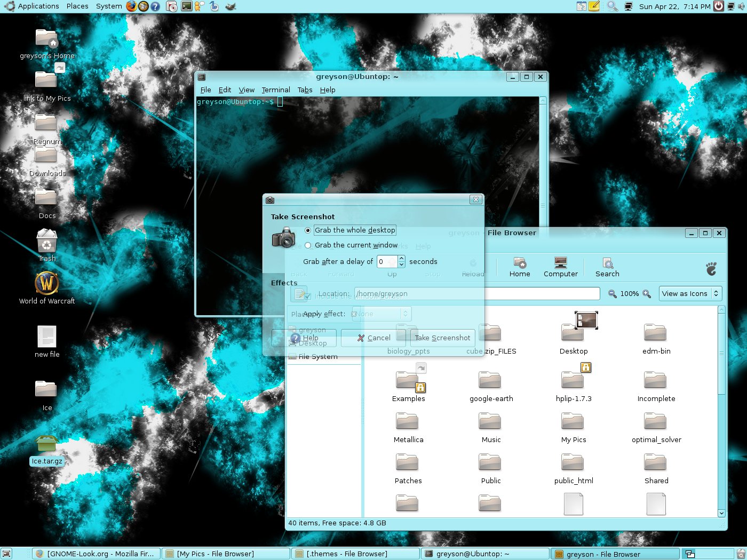
Task: Open the Tomboy sticky notes applet
Action: pos(594,6)
